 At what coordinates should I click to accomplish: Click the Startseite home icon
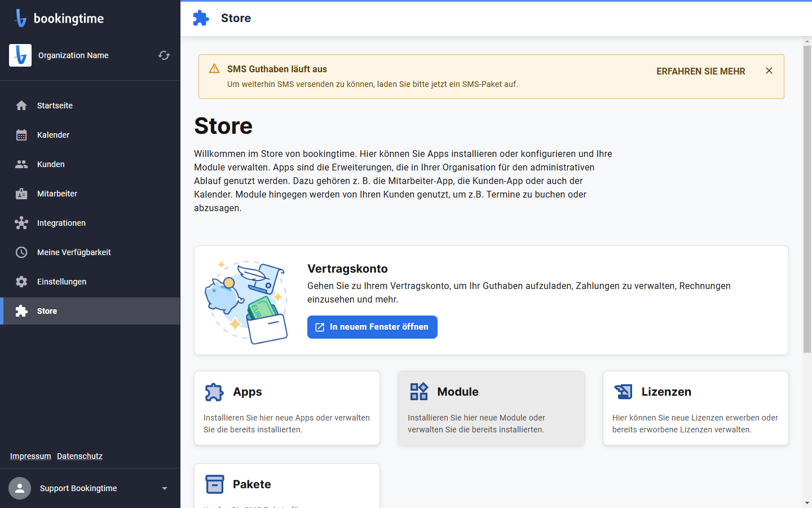21,106
